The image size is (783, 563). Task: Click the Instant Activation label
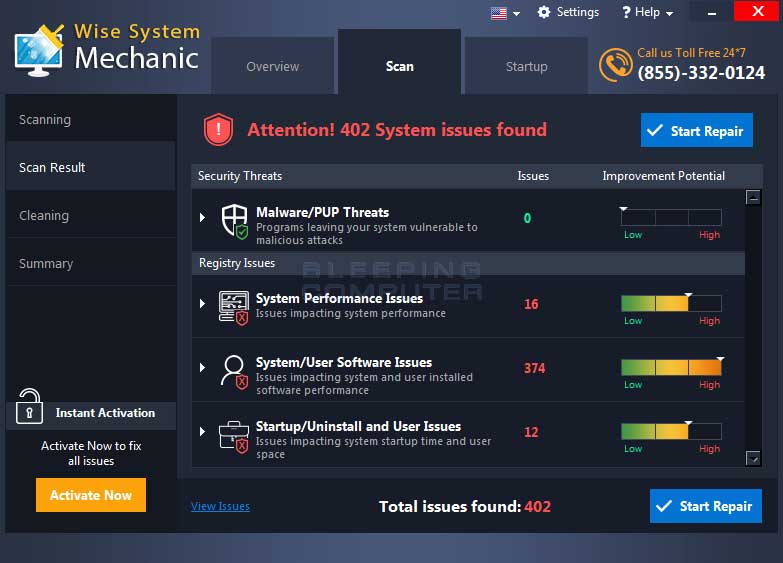pos(105,413)
